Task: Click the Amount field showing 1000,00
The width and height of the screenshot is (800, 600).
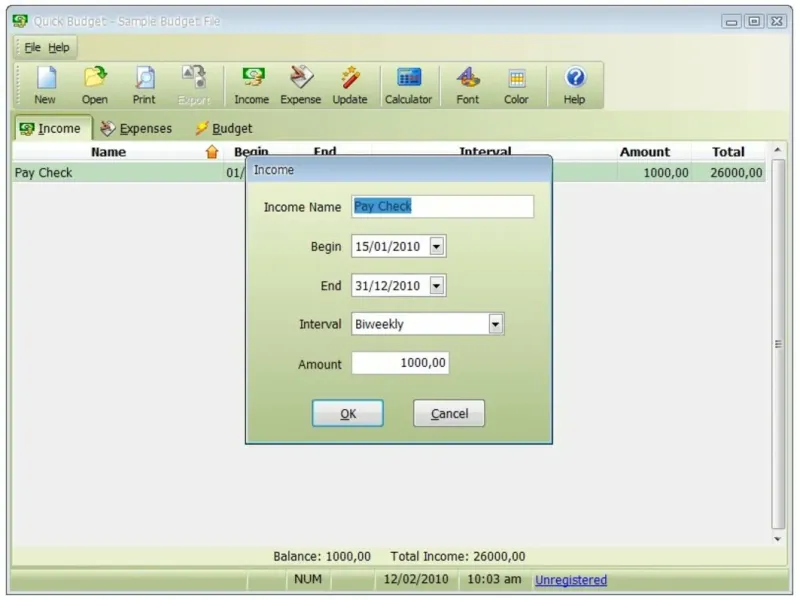Action: pos(401,363)
